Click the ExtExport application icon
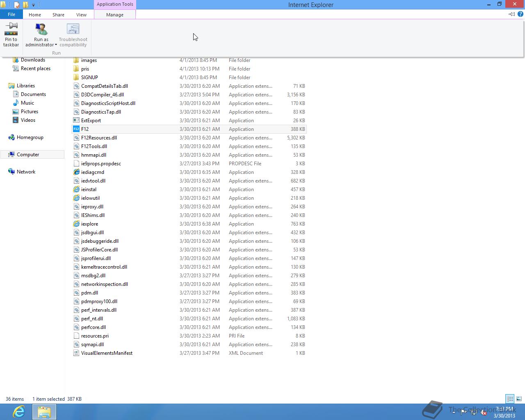525x420 pixels. pos(76,121)
